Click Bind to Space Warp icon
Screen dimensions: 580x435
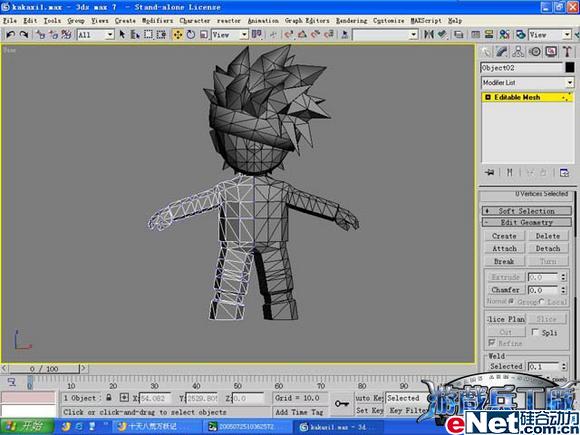[x=66, y=35]
